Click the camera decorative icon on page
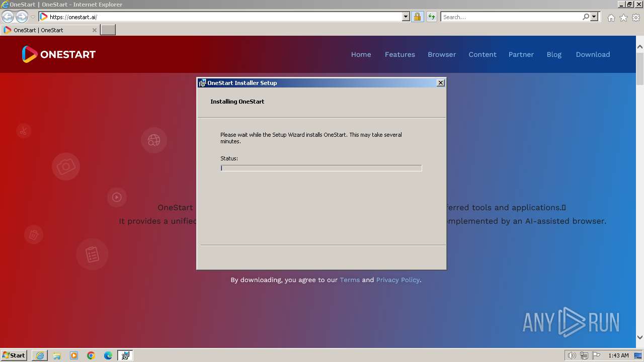 [x=66, y=166]
